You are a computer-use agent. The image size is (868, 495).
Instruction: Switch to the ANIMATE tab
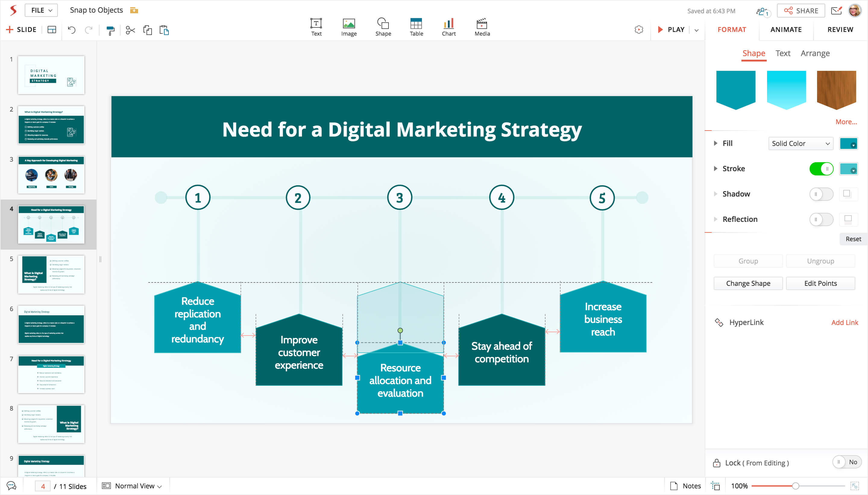[x=786, y=30]
